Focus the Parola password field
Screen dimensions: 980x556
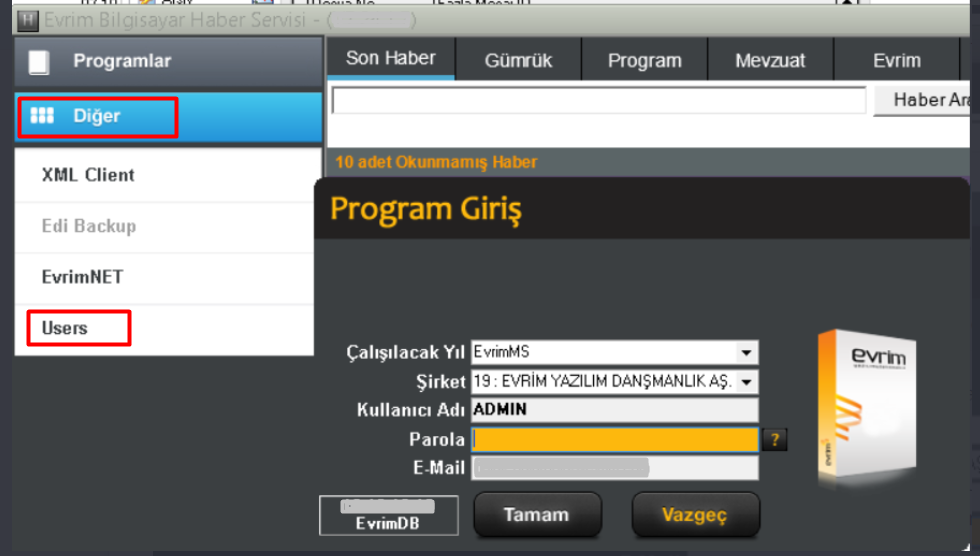pyautogui.click(x=615, y=440)
